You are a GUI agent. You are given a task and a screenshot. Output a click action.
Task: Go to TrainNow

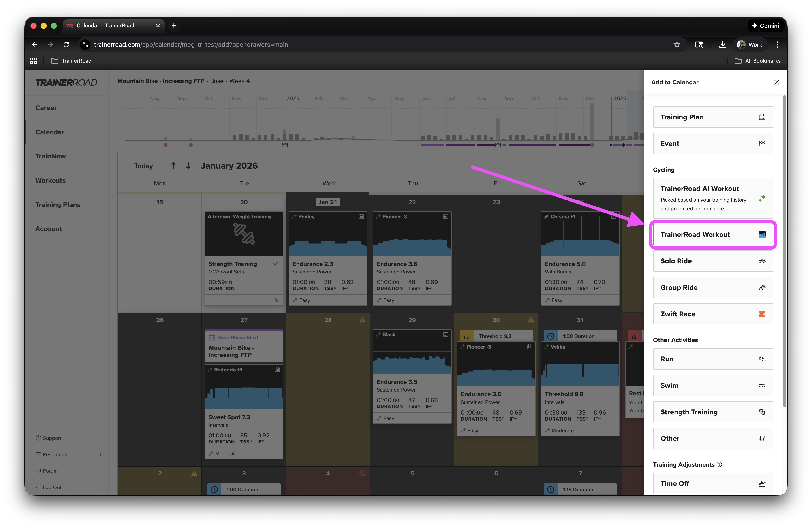point(51,156)
